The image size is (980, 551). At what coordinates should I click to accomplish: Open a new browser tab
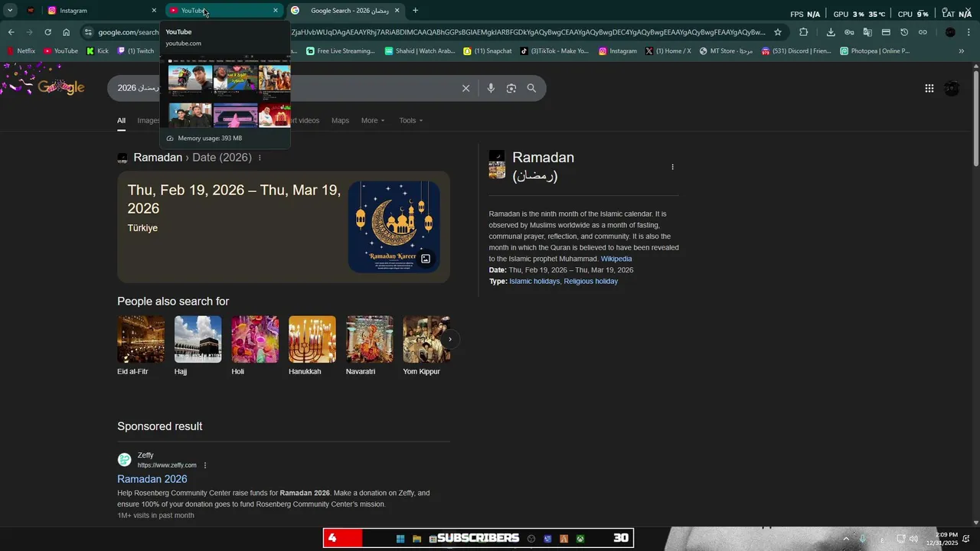pos(416,11)
